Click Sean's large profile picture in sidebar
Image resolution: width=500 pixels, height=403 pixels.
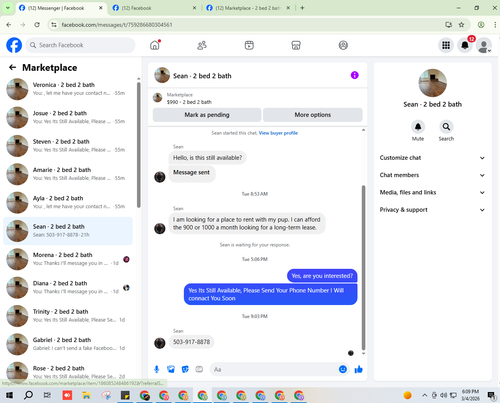(432, 83)
